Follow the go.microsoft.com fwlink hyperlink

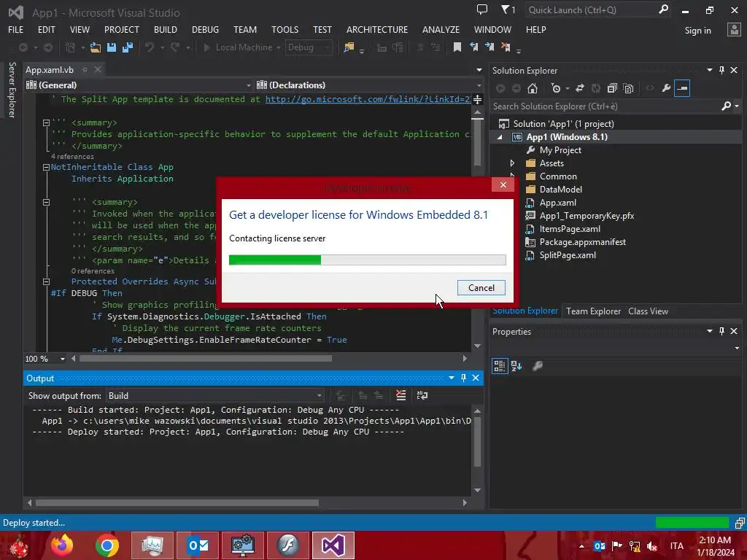point(368,99)
